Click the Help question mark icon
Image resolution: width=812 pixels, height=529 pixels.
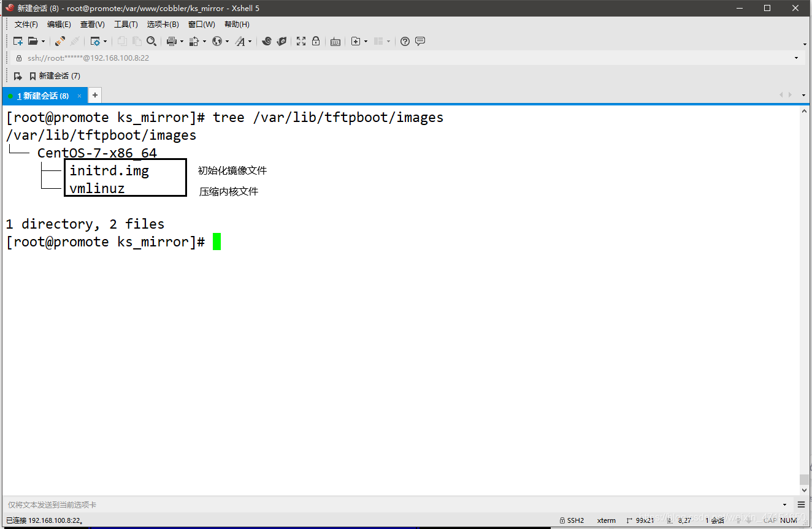[405, 41]
